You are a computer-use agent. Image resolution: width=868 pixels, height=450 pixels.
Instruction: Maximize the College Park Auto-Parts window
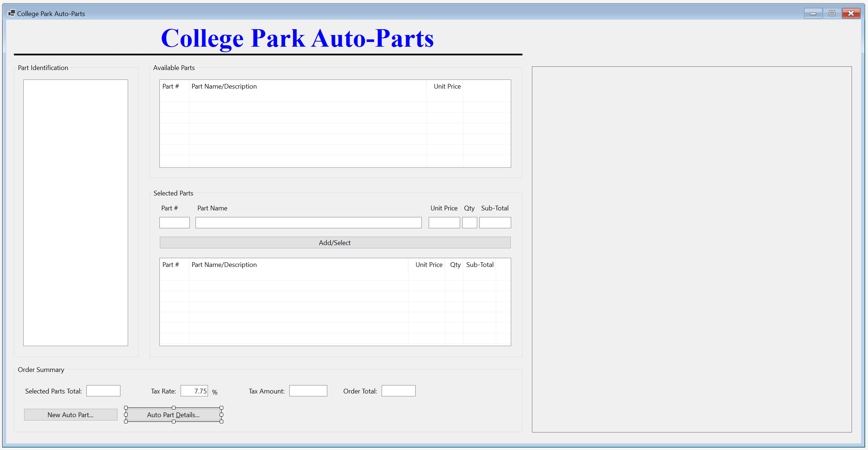click(832, 13)
